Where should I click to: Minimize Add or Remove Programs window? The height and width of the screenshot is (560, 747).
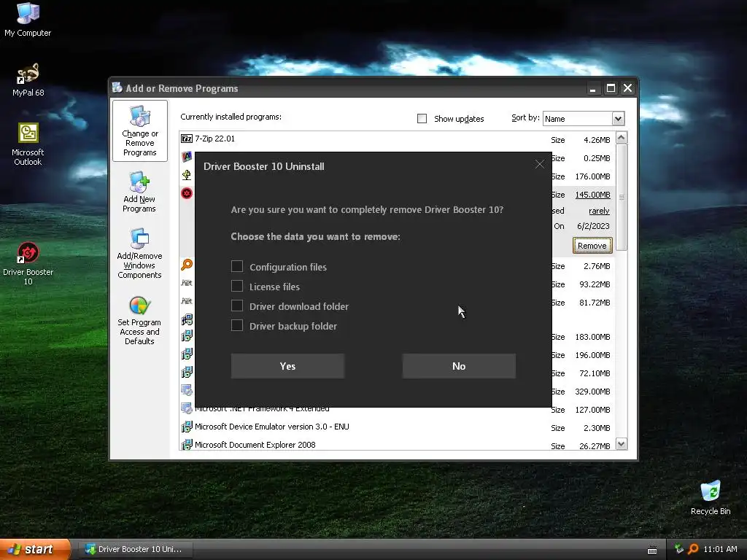point(592,88)
